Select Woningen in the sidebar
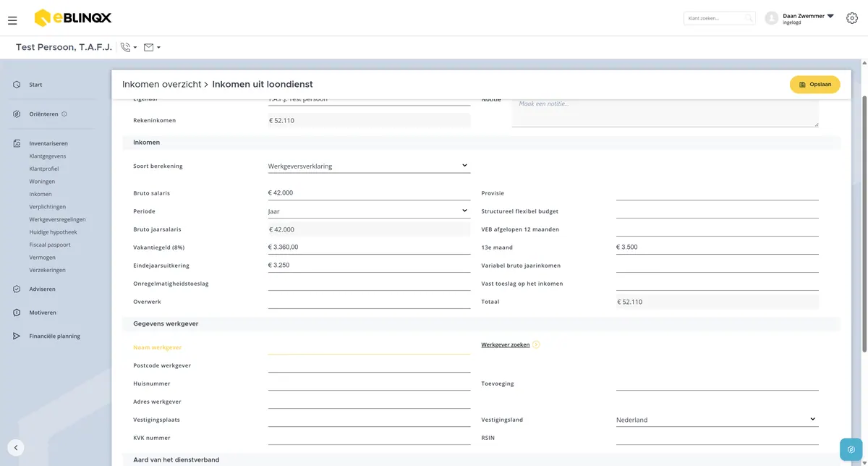The image size is (868, 466). click(42, 182)
